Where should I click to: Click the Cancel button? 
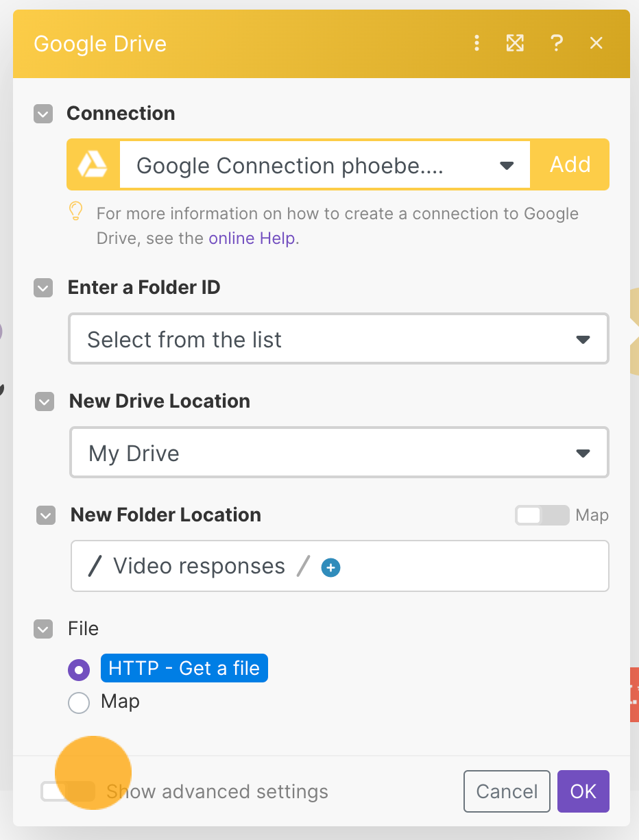pyautogui.click(x=507, y=791)
